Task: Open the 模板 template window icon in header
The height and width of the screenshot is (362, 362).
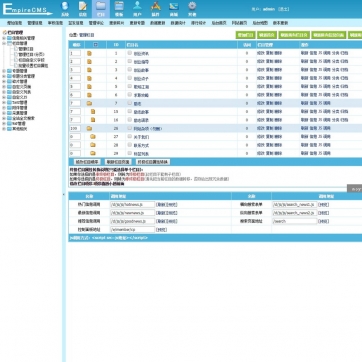Action: (119, 7)
